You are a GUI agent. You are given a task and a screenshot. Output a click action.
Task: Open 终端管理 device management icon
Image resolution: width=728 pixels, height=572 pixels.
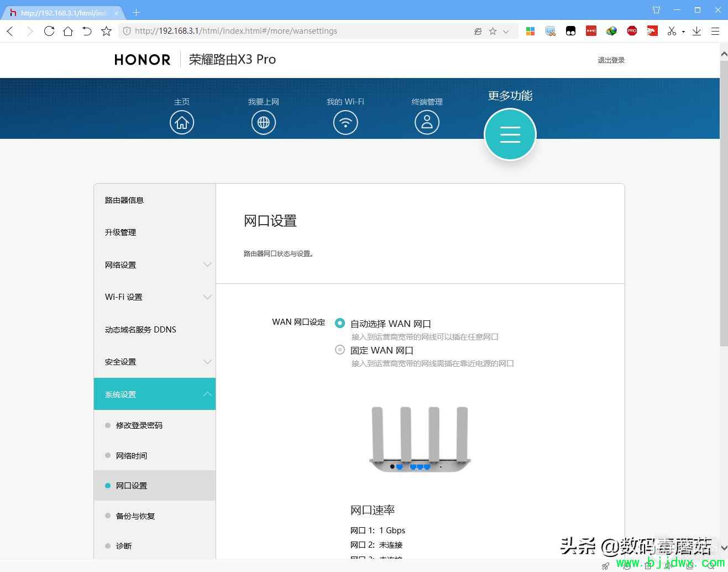pos(427,122)
